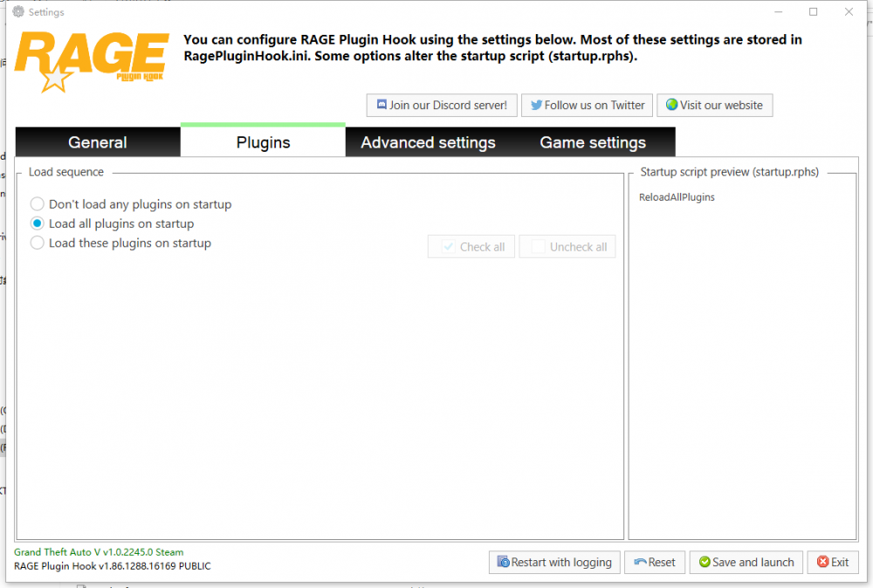Click the Twitter bird icon
The image size is (873, 588).
[536, 106]
